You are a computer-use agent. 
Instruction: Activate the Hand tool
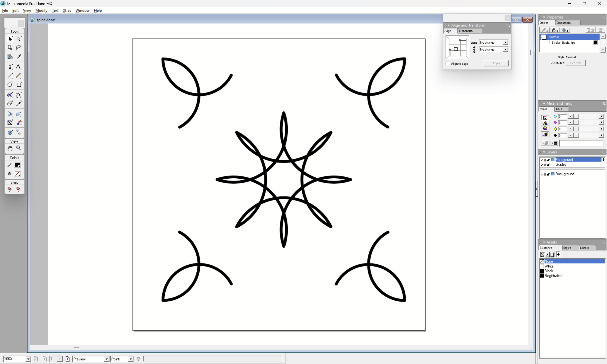[10, 148]
